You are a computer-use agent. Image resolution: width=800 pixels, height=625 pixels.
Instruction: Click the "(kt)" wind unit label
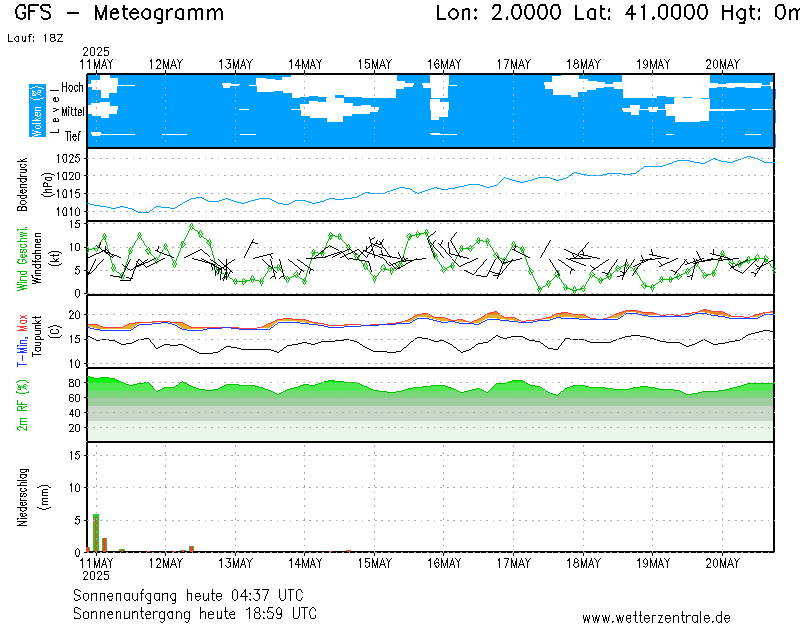(56, 258)
